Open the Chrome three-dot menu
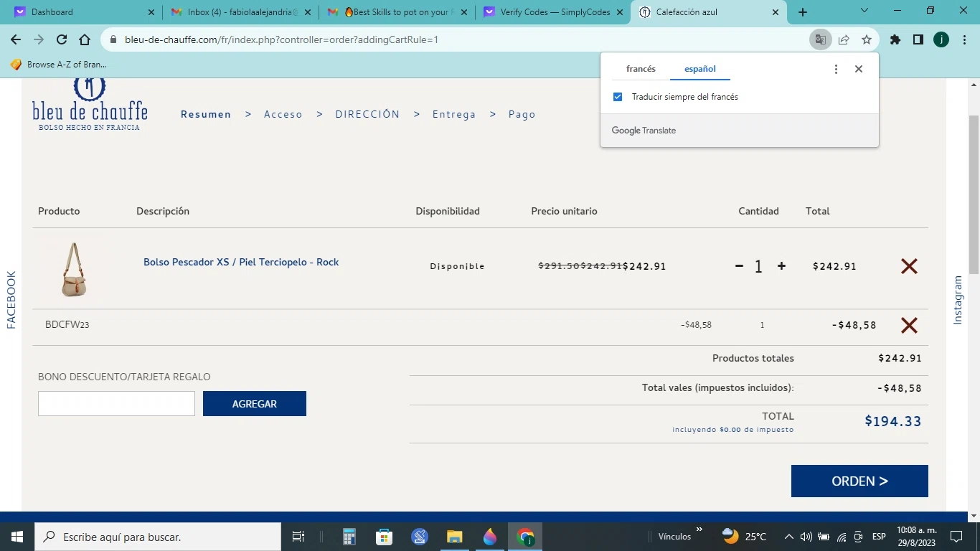This screenshot has width=980, height=551. coord(964,40)
